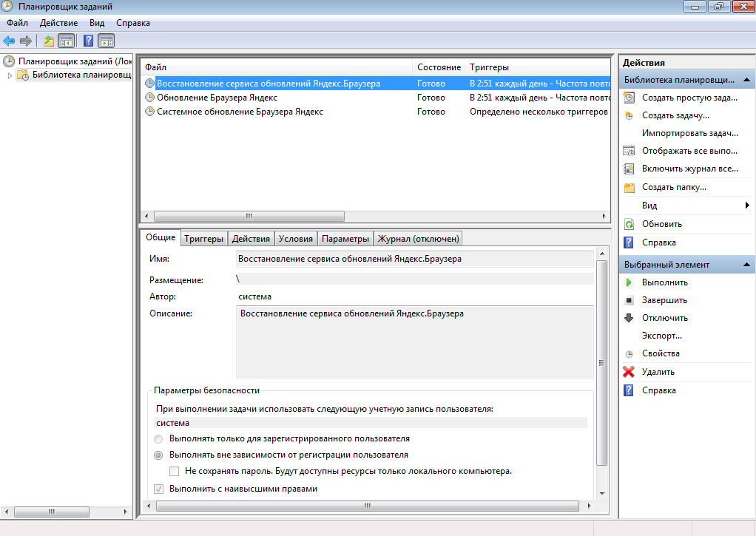Click the 'Отключить' down-arrow icon
Image resolution: width=756 pixels, height=536 pixels.
(629, 318)
